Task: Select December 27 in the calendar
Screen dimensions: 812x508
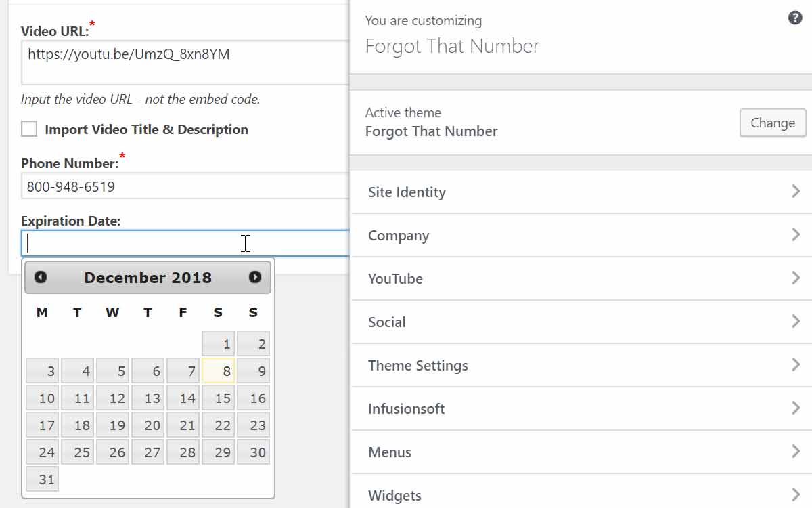Action: (x=148, y=452)
